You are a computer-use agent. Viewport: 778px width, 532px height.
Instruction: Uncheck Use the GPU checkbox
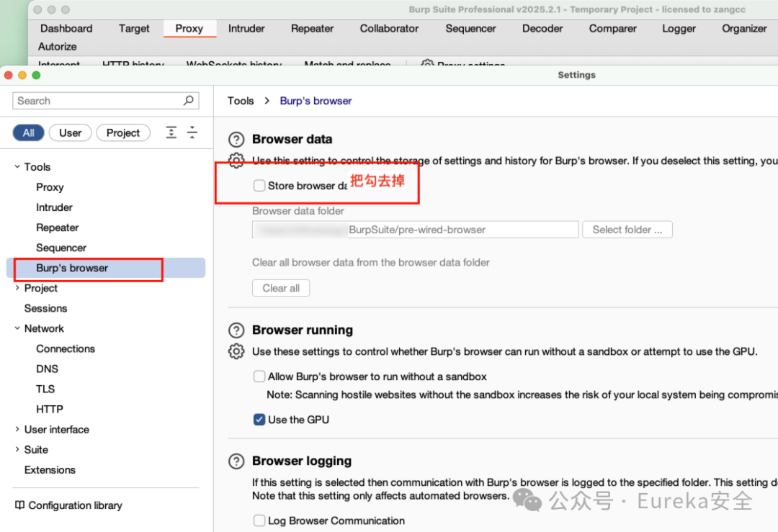coord(259,420)
